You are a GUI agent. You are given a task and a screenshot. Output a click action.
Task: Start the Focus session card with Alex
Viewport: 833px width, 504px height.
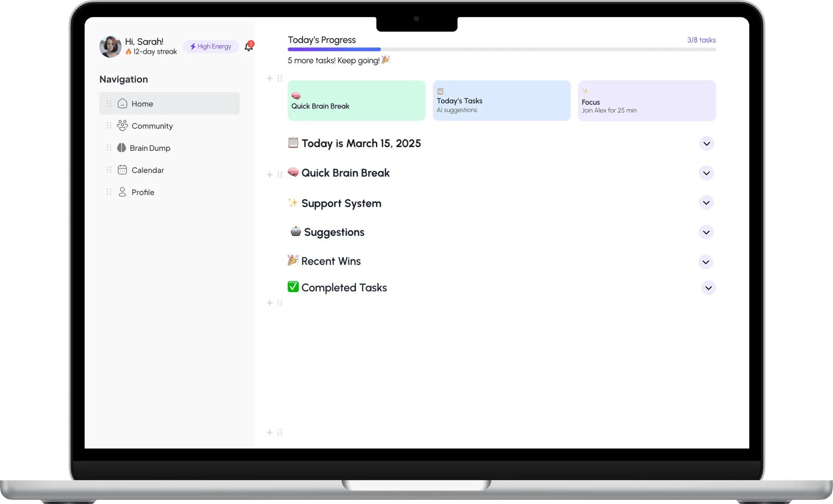pyautogui.click(x=647, y=100)
